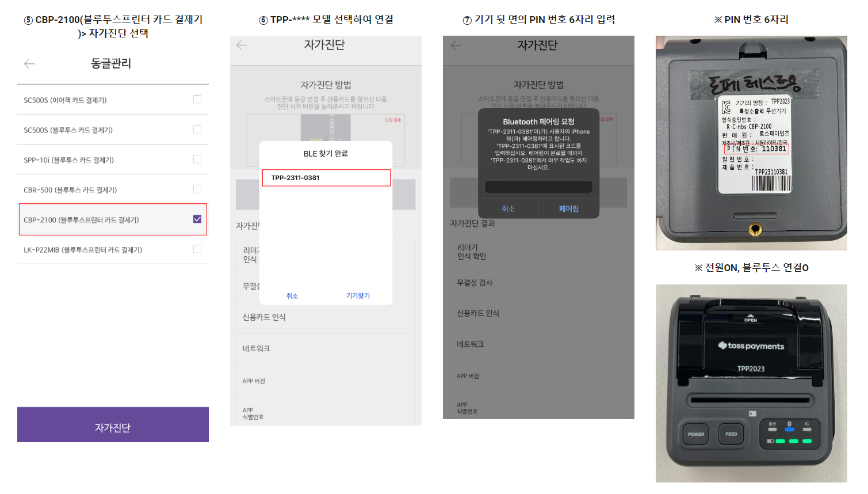Image resolution: width=868 pixels, height=494 pixels.
Task: Tap the purple 자가진단 button
Action: click(113, 425)
